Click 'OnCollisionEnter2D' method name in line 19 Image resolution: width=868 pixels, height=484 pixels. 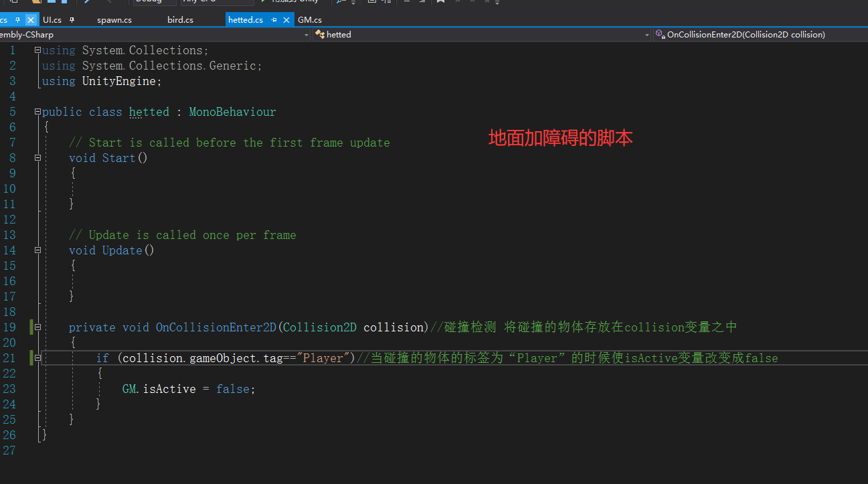point(216,327)
